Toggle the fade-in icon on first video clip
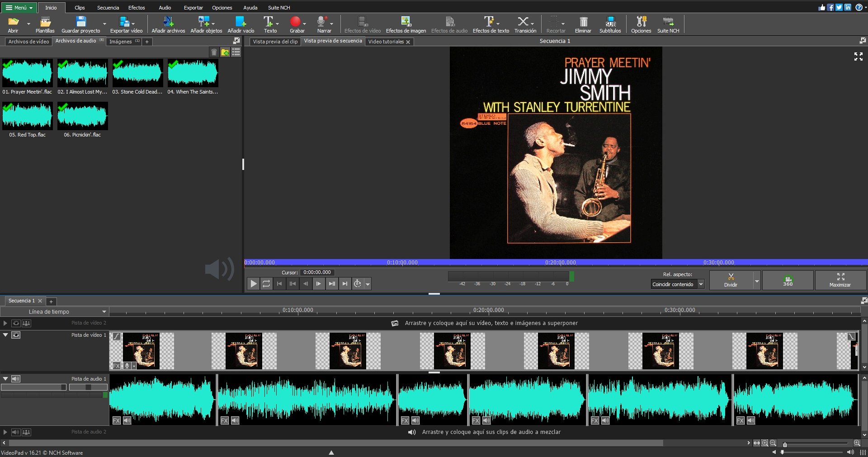The width and height of the screenshot is (868, 457). [117, 336]
